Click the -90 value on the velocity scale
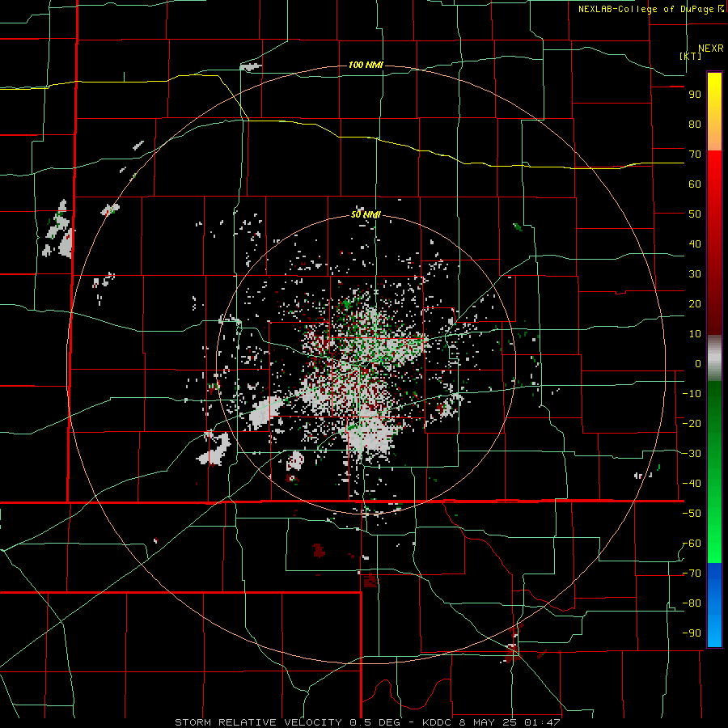Screen dimensions: 728x728 tap(692, 633)
